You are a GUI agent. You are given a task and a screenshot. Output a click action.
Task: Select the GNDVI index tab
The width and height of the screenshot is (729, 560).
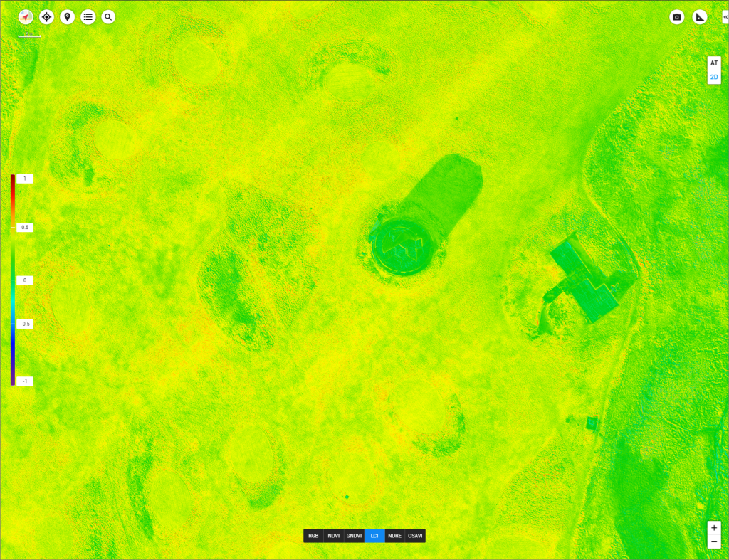pyautogui.click(x=354, y=536)
